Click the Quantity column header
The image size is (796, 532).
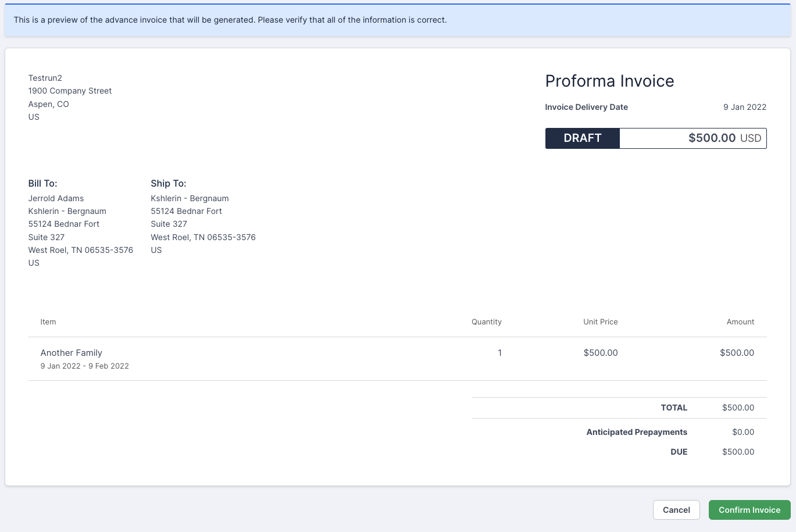point(486,322)
